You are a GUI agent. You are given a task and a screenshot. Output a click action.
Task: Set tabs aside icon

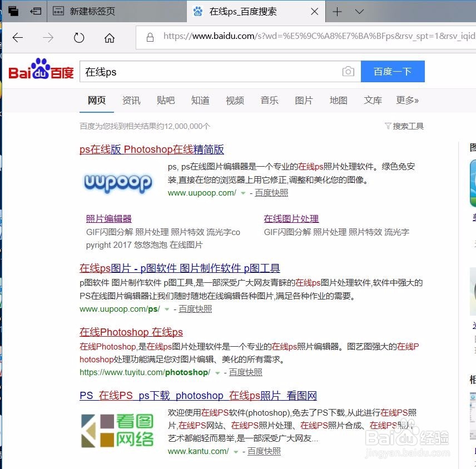coord(36,11)
